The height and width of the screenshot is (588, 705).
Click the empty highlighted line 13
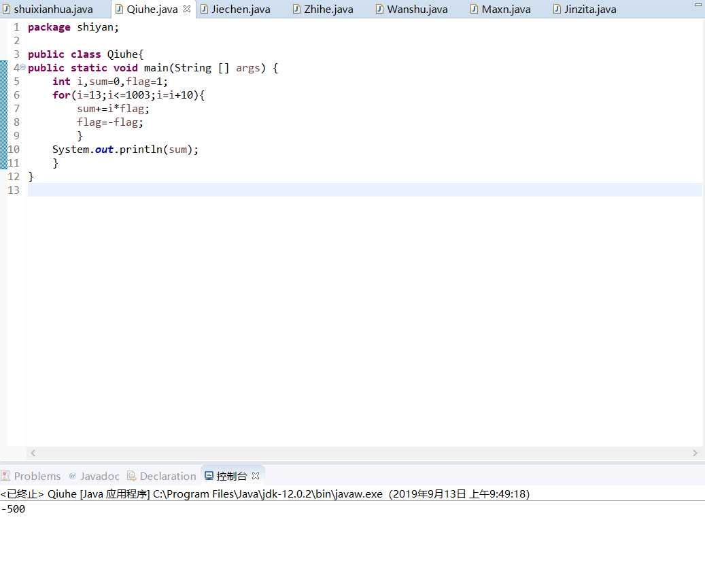click(x=364, y=190)
